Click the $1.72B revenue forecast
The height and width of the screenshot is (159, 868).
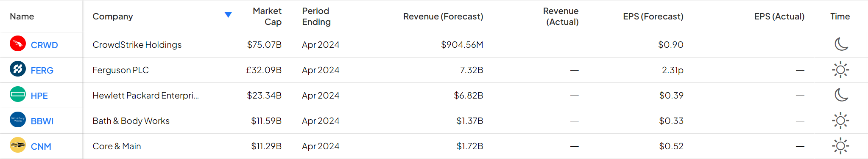click(x=470, y=146)
